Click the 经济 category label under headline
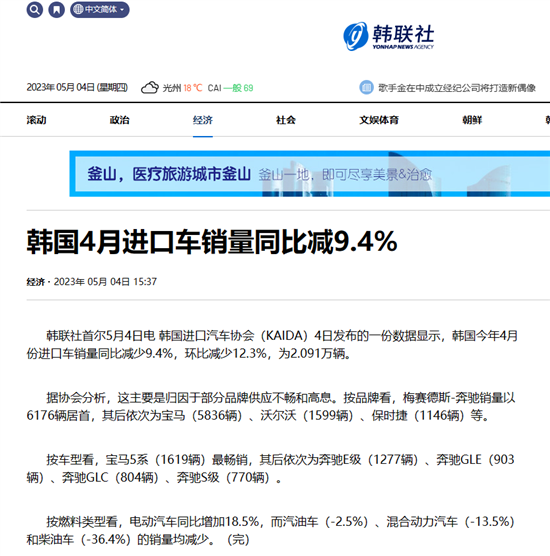This screenshot has height=556, width=550. (35, 282)
